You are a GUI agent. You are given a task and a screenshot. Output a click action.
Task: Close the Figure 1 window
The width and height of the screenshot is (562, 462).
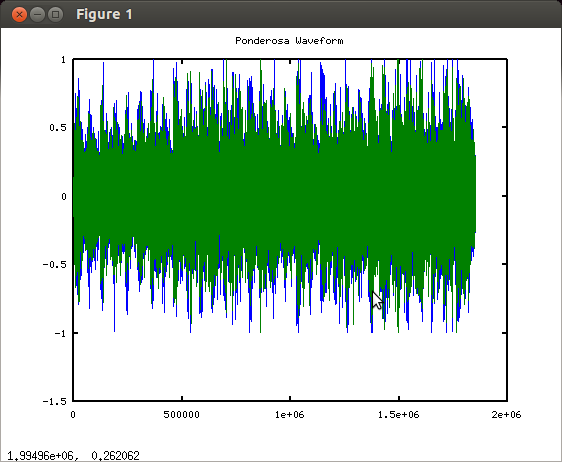[x=19, y=15]
